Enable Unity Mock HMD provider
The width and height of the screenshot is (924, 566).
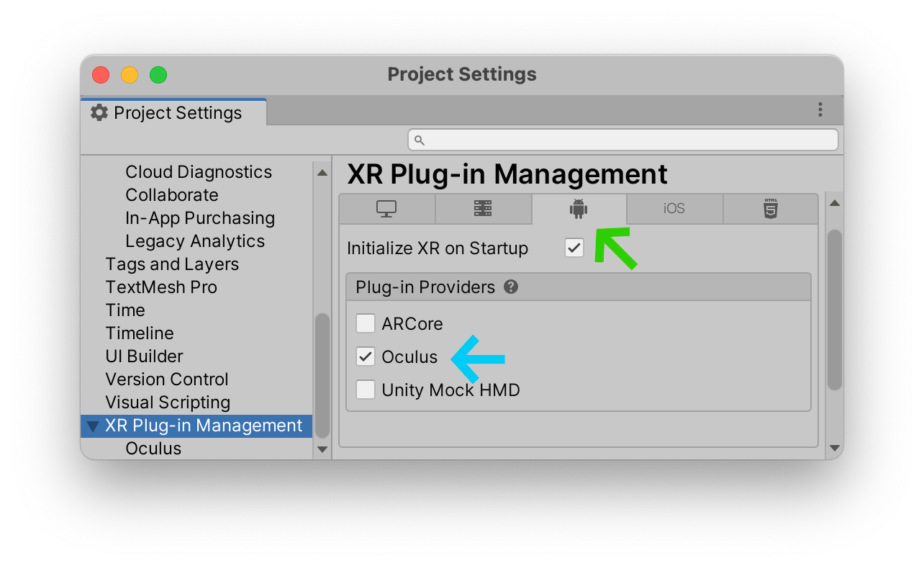click(x=365, y=390)
